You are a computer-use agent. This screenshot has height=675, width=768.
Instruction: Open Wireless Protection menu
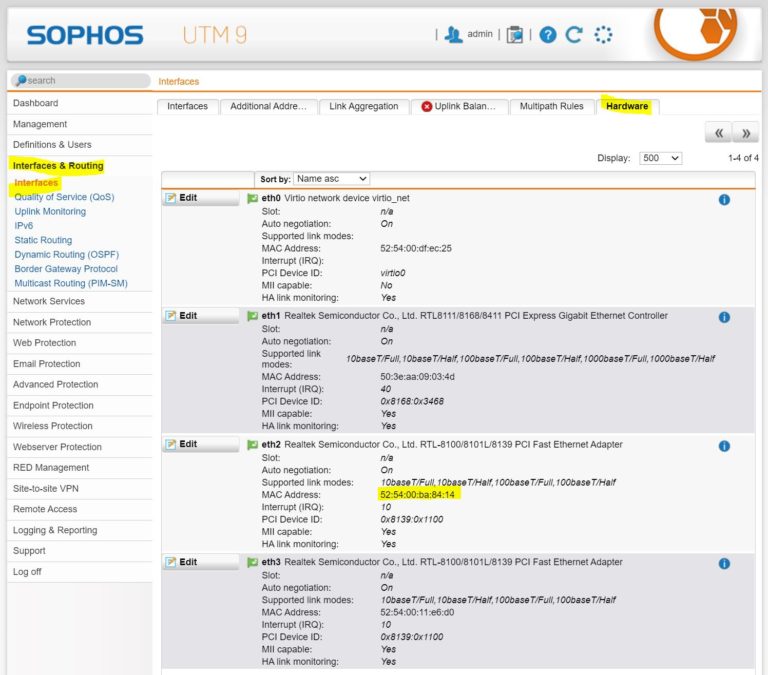click(80, 426)
